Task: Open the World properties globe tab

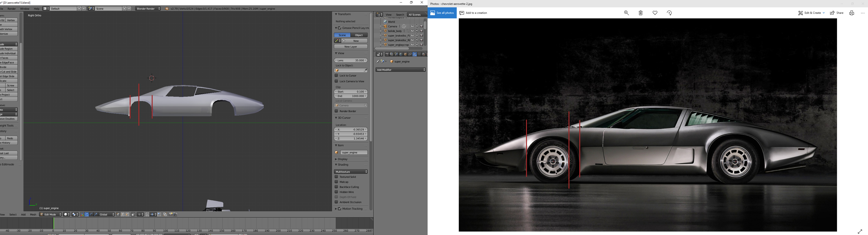Action: click(x=401, y=54)
